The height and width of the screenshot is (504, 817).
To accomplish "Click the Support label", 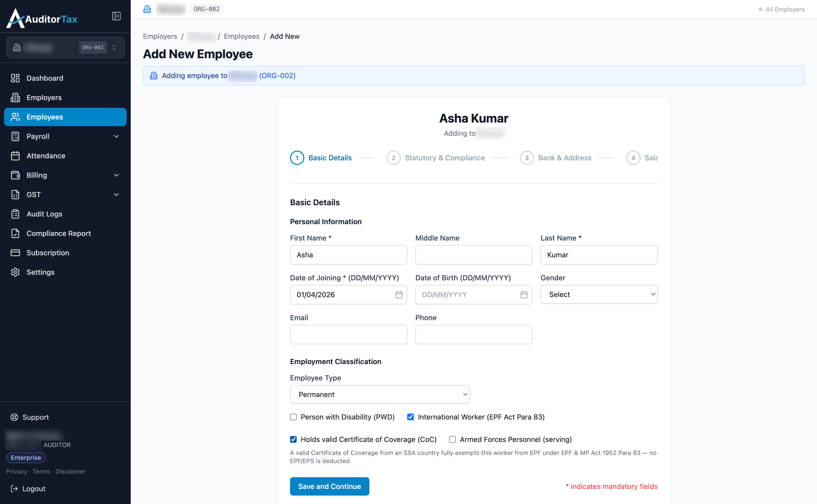I will tap(35, 417).
